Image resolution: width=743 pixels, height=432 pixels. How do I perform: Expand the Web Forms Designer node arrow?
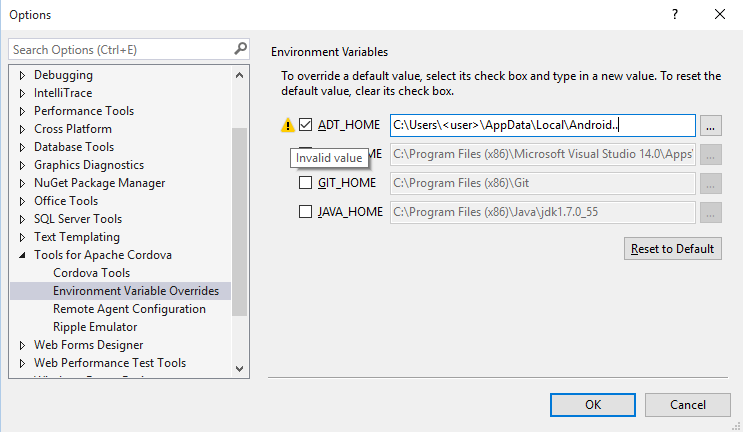click(22, 345)
